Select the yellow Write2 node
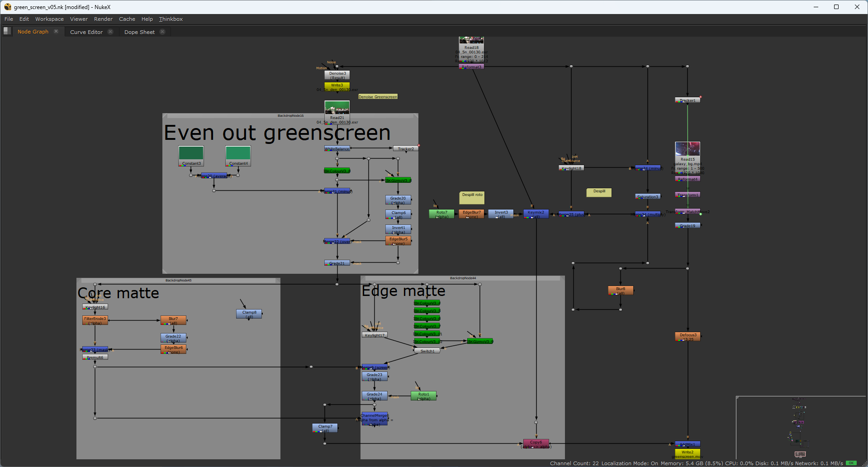The height and width of the screenshot is (467, 868). coord(688,453)
